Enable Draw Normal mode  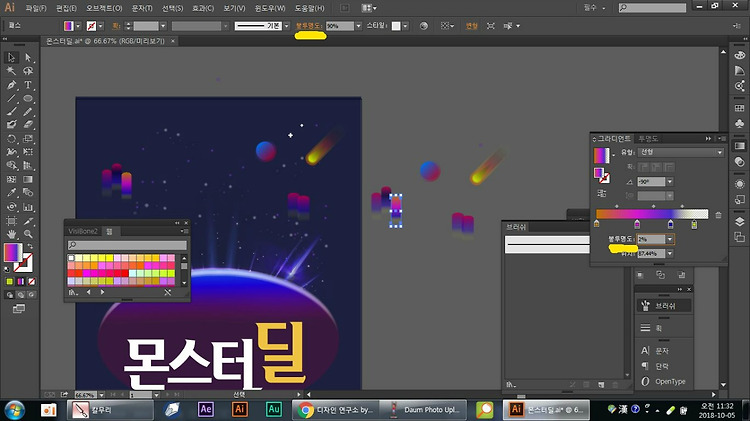pos(10,295)
